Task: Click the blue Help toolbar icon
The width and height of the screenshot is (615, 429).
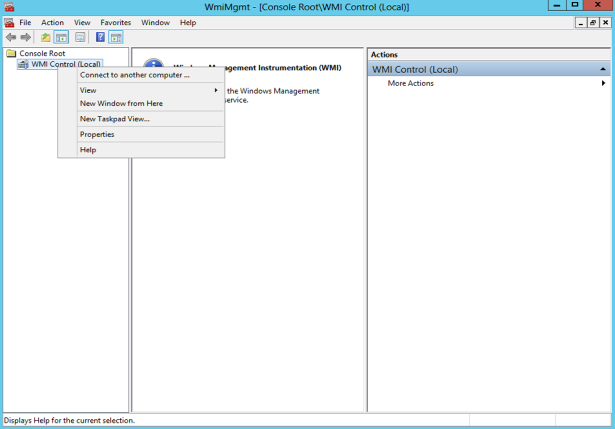Action: (100, 37)
